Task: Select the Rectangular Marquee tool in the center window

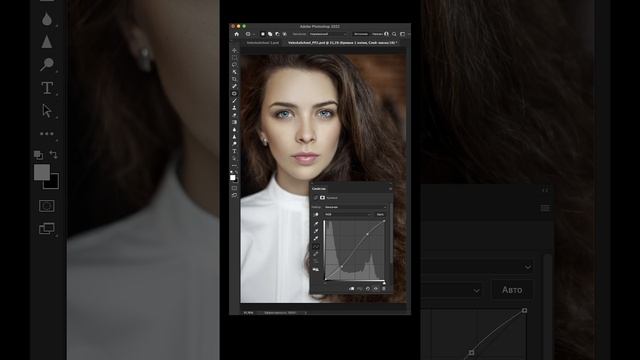Action: pyautogui.click(x=234, y=58)
